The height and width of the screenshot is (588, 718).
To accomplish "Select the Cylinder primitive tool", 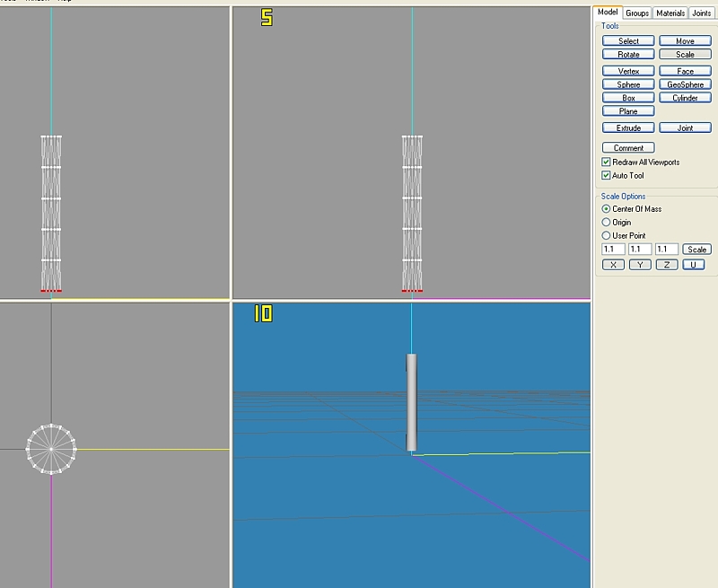I will (x=685, y=98).
